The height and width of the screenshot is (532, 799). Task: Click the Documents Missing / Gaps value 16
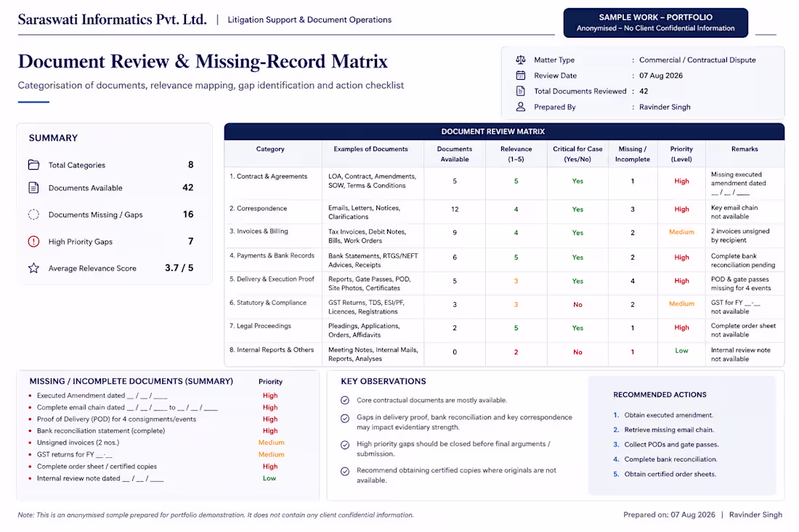pos(188,214)
